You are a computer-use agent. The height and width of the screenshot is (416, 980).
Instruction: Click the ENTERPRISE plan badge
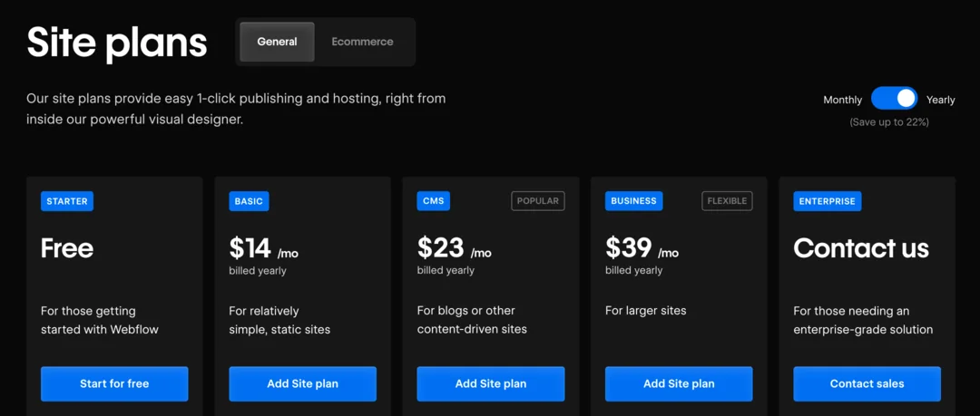tap(828, 201)
